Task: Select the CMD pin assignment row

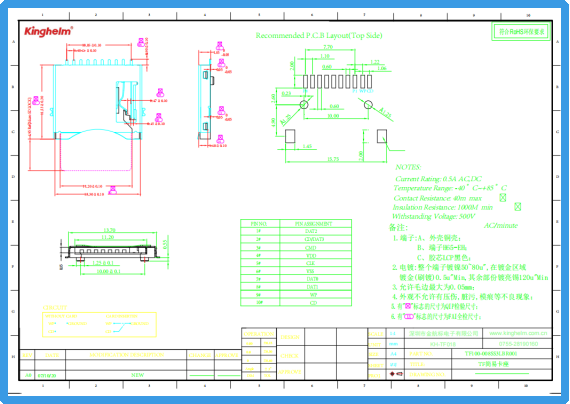Action: click(296, 248)
